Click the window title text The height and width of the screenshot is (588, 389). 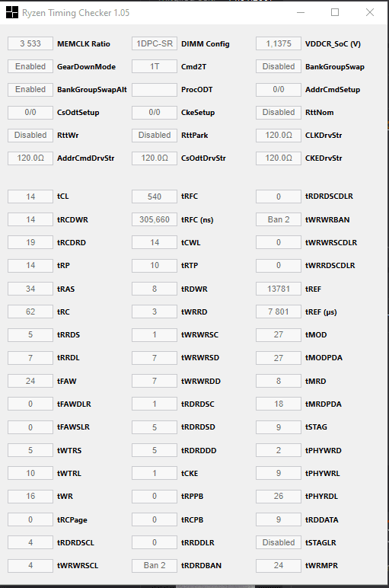[x=75, y=13]
